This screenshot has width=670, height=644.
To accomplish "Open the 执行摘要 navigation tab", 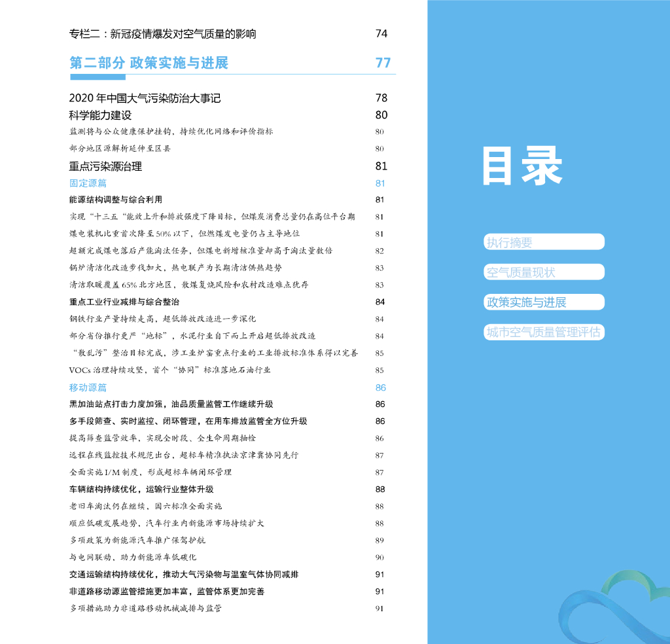I will pyautogui.click(x=544, y=242).
